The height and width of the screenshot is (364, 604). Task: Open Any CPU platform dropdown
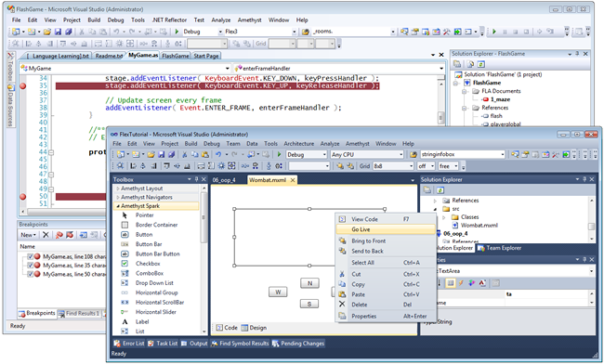[400, 155]
